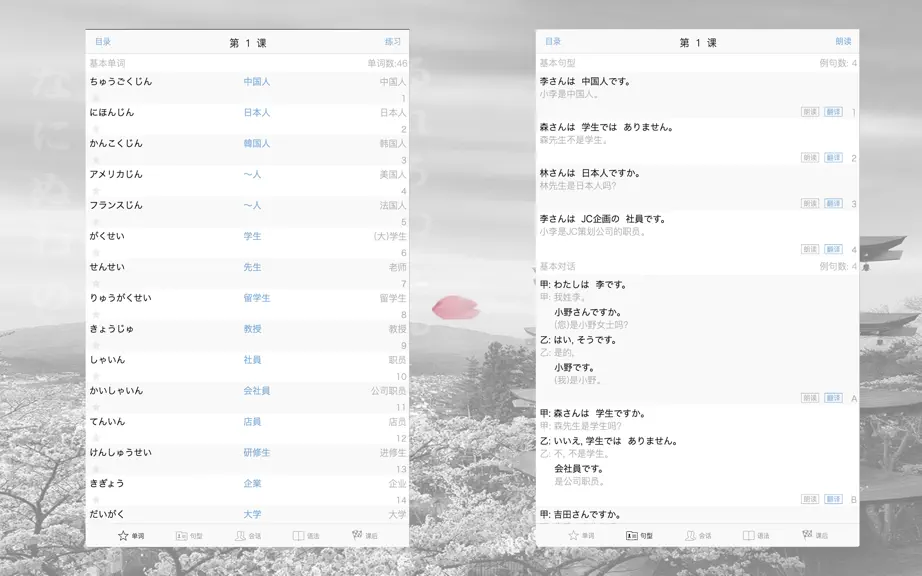Switch to 单词 star tab in sentence window
The width and height of the screenshot is (922, 576).
[x=581, y=535]
